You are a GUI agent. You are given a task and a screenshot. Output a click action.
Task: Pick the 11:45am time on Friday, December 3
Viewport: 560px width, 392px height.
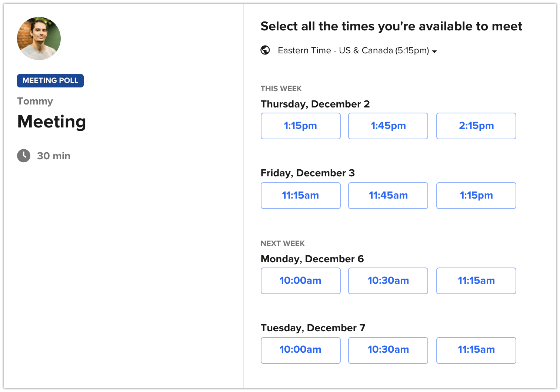pyautogui.click(x=388, y=195)
